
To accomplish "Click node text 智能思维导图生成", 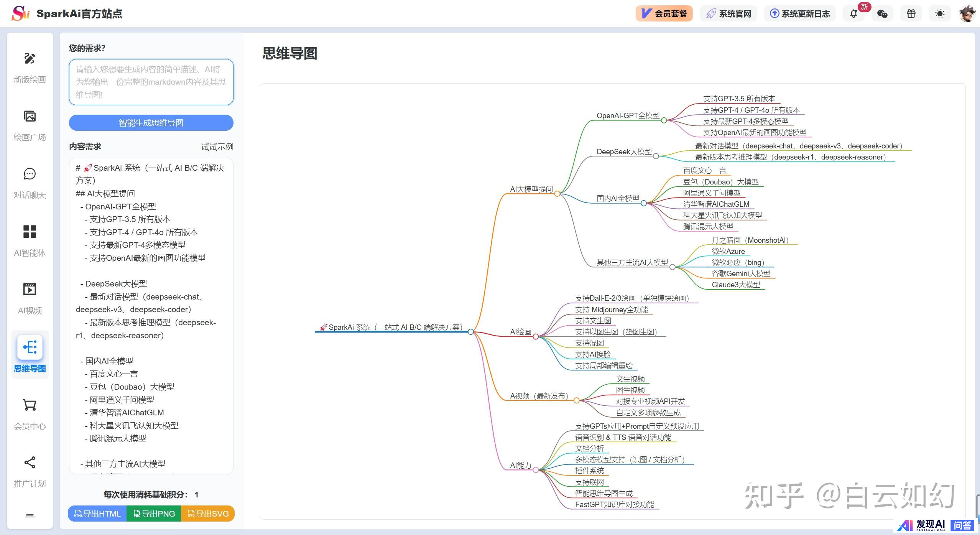I will 604,494.
